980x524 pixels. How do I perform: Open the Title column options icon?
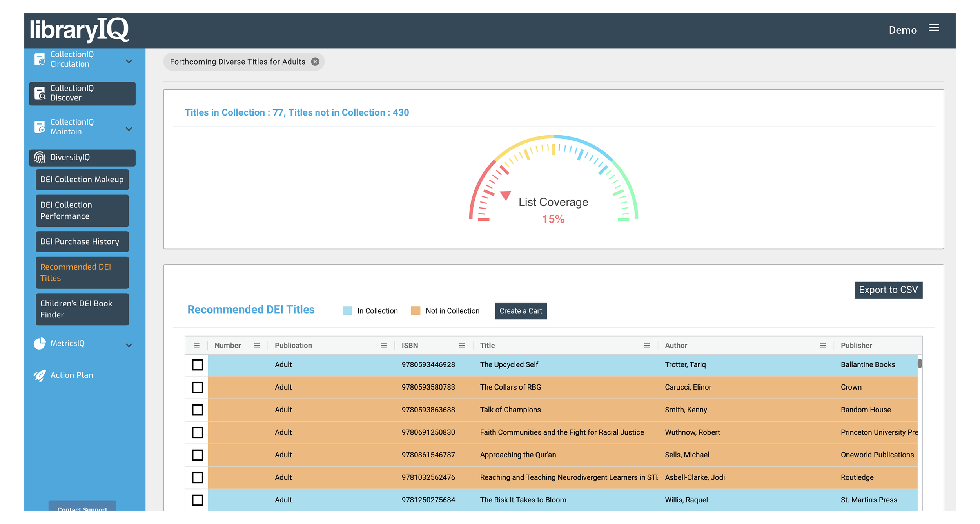tap(647, 345)
